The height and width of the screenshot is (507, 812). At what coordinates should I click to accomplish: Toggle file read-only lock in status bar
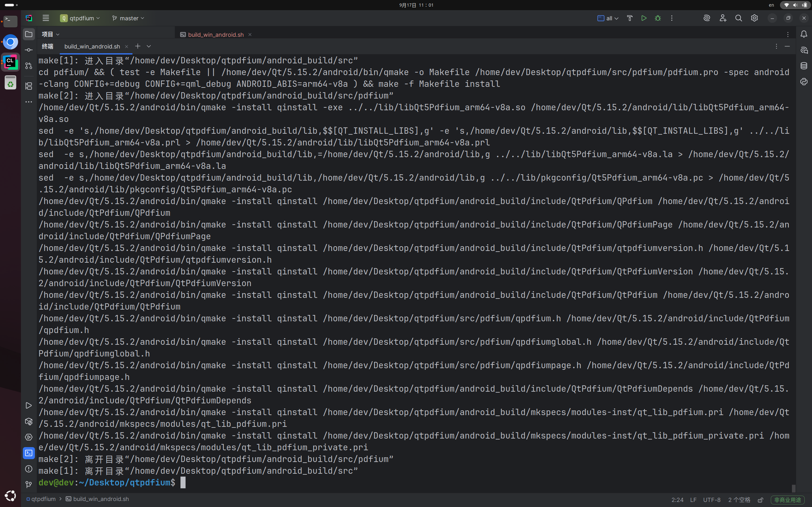[760, 500]
